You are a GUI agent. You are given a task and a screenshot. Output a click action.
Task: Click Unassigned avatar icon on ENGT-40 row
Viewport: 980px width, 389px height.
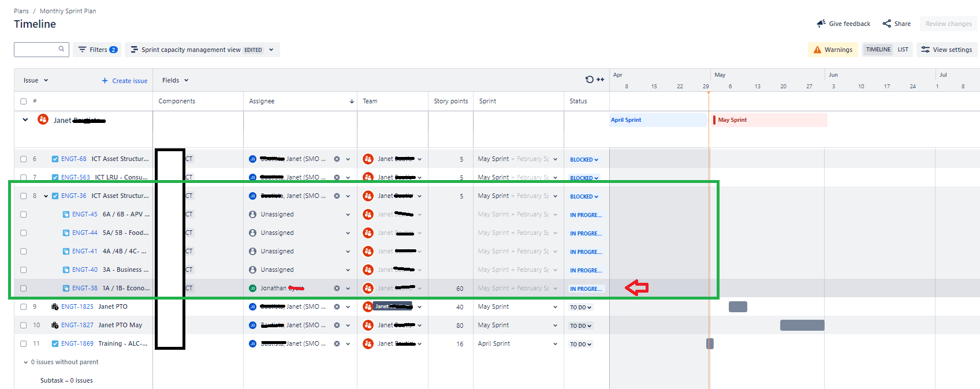(x=252, y=270)
